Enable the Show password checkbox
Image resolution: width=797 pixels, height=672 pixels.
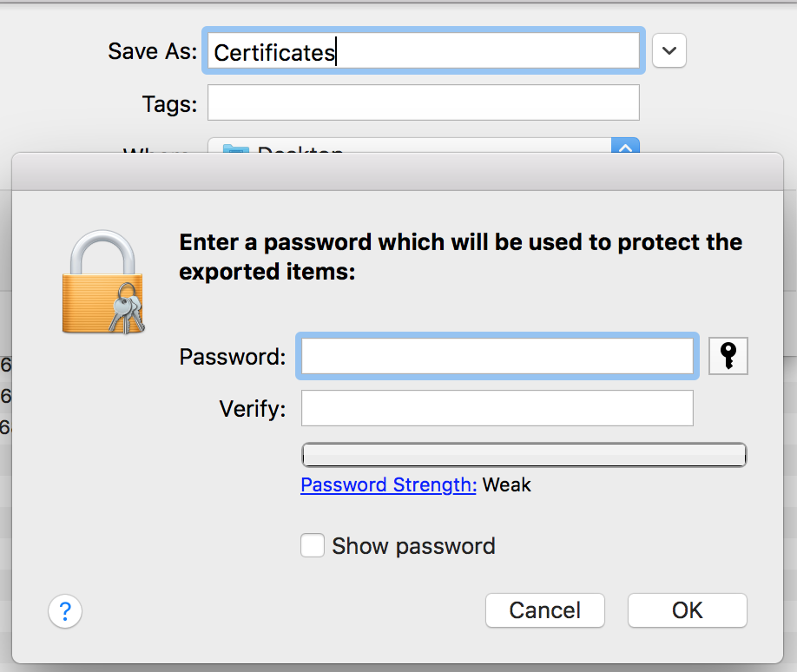point(313,545)
